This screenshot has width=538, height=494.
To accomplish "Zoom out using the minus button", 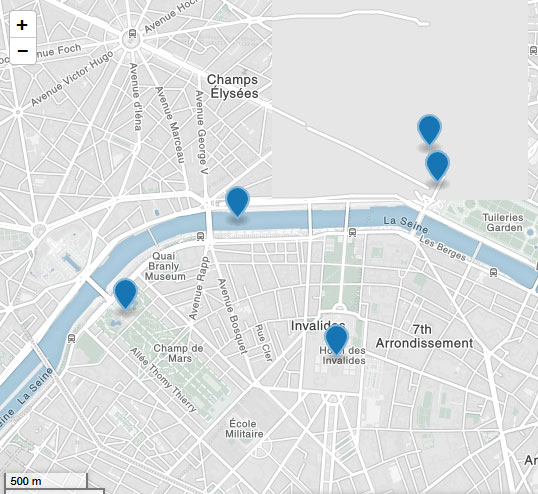I will pos(23,51).
